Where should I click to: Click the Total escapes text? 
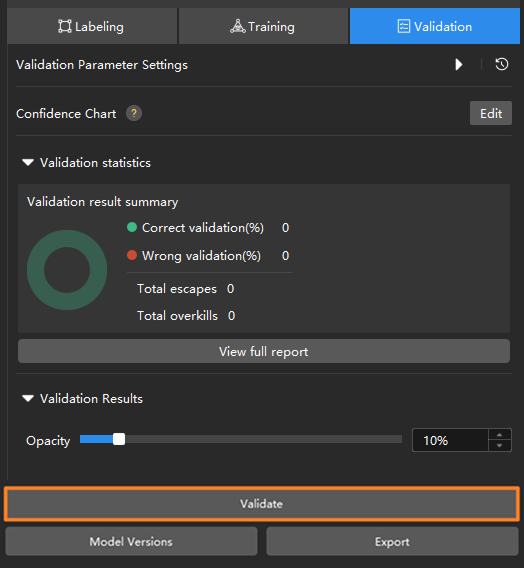point(177,289)
